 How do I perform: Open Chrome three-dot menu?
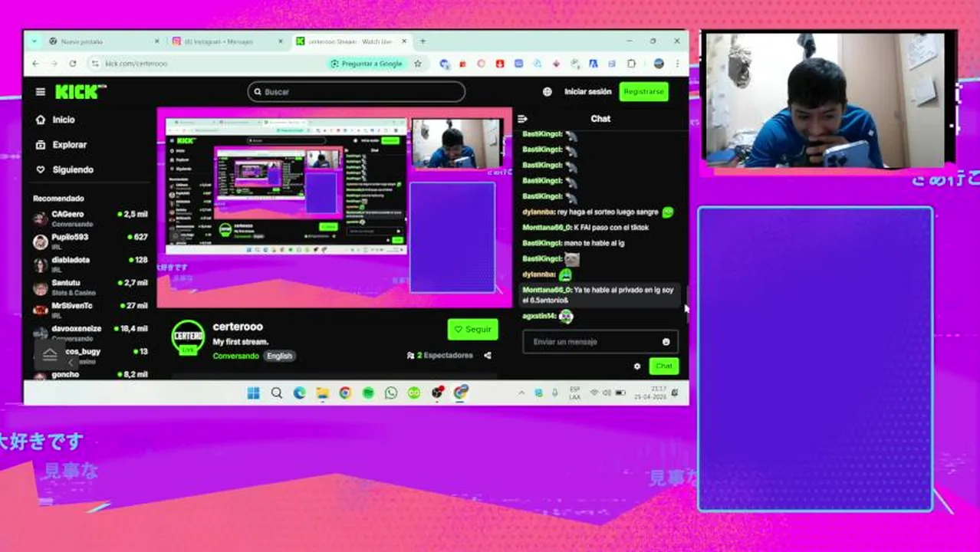tap(677, 64)
